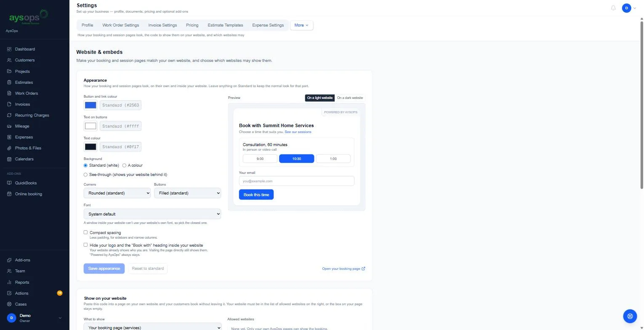The image size is (644, 330).
Task: Go to the Pricing tab
Action: (192, 25)
